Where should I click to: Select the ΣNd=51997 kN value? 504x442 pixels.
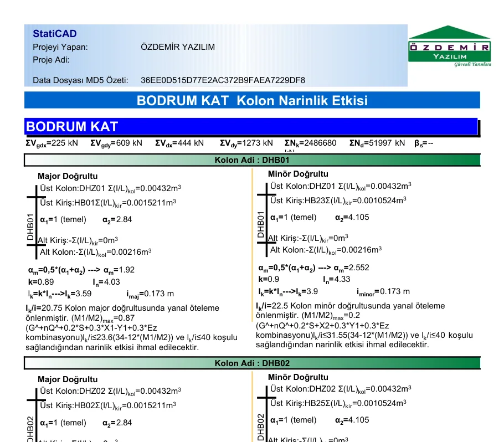(377, 143)
